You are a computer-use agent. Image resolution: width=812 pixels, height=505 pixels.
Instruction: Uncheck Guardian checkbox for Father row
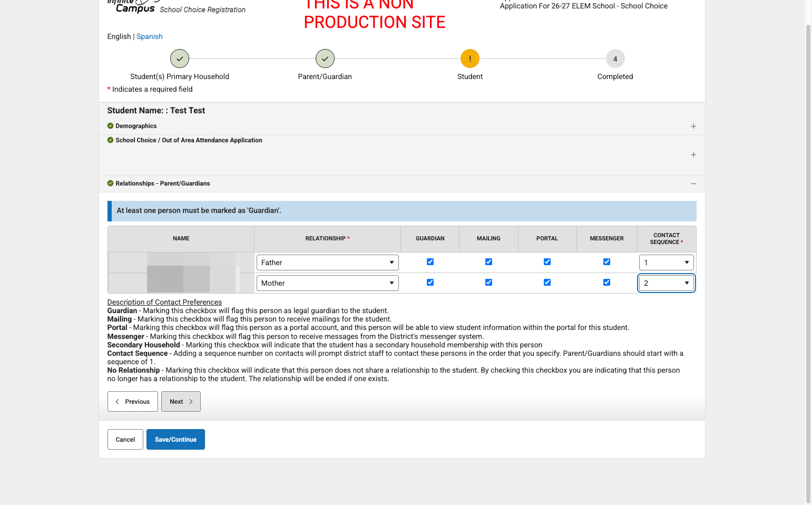(430, 262)
